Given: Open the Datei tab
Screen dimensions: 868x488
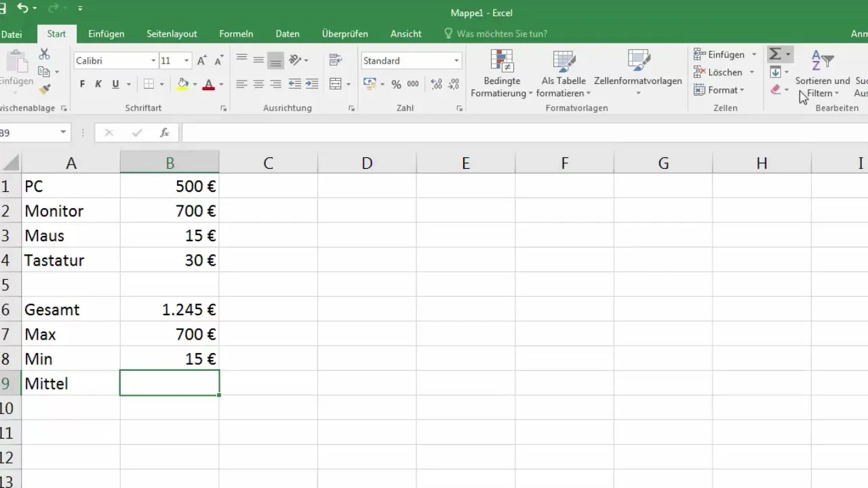Looking at the screenshot, I should click(12, 34).
